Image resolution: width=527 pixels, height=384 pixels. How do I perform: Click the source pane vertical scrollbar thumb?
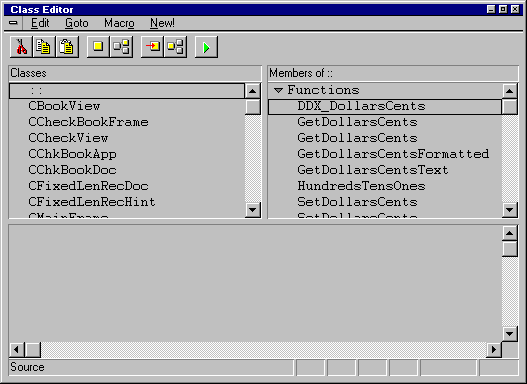(x=510, y=249)
